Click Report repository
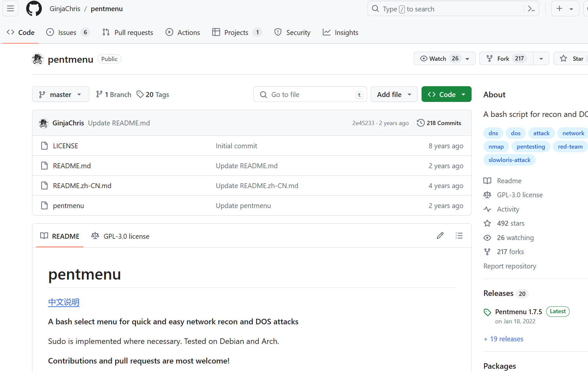 click(510, 266)
